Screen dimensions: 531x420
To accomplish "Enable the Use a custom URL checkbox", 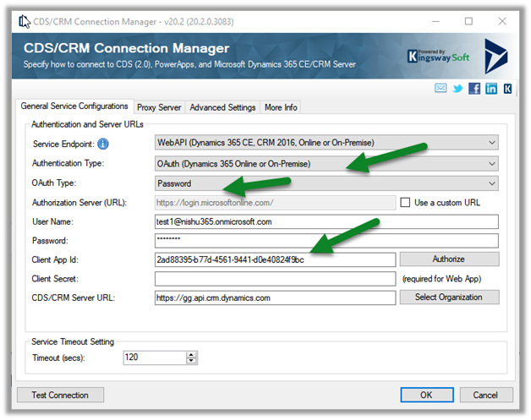I will [406, 203].
